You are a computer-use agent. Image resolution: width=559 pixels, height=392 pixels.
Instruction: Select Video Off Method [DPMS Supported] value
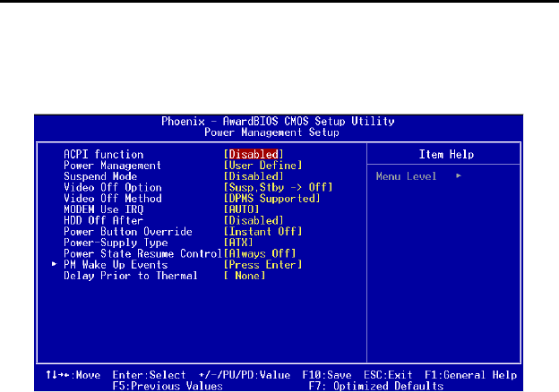click(x=272, y=199)
